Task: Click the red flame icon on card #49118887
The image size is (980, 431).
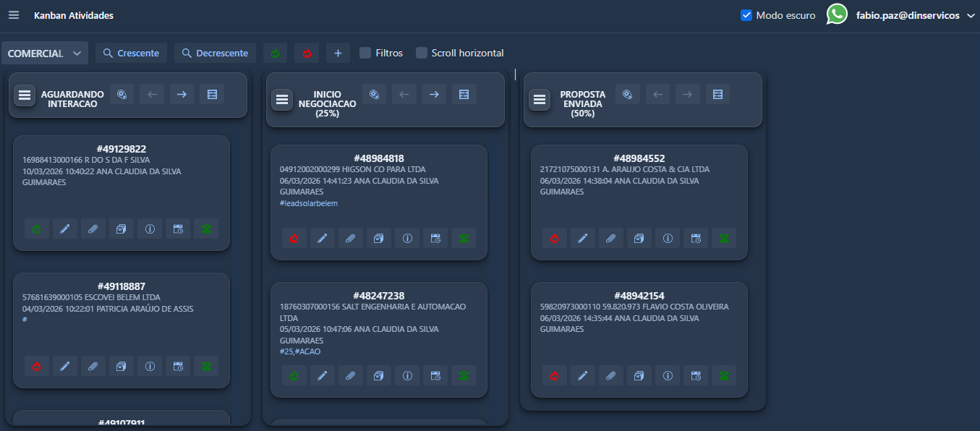Action: (37, 366)
